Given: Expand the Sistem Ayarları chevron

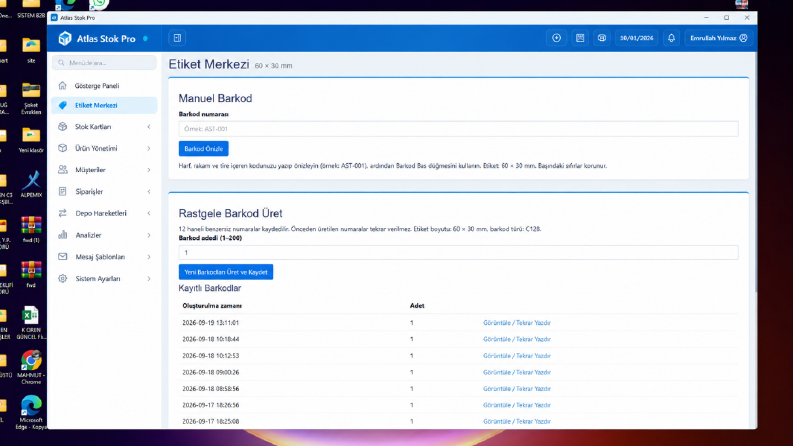Looking at the screenshot, I should point(149,279).
